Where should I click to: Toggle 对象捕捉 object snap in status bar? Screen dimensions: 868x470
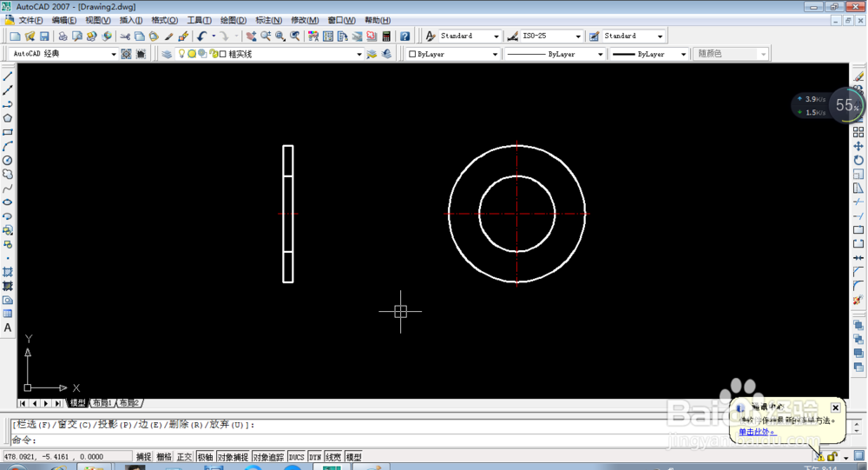tap(233, 457)
